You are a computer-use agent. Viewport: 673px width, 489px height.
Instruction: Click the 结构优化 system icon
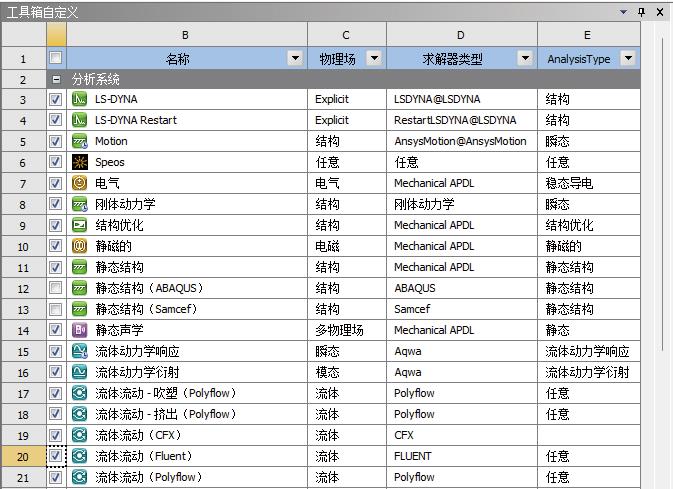tap(79, 225)
